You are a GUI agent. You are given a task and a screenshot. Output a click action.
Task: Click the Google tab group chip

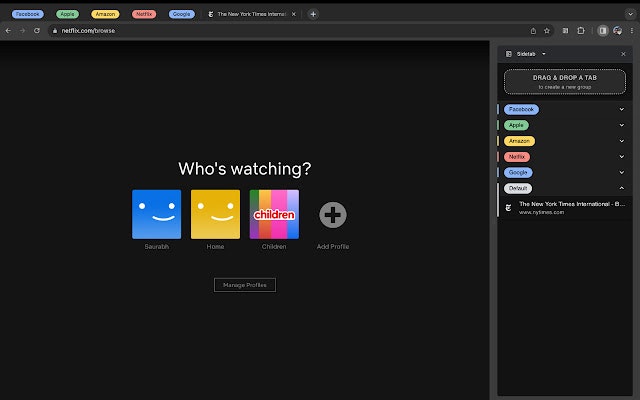pyautogui.click(x=182, y=14)
